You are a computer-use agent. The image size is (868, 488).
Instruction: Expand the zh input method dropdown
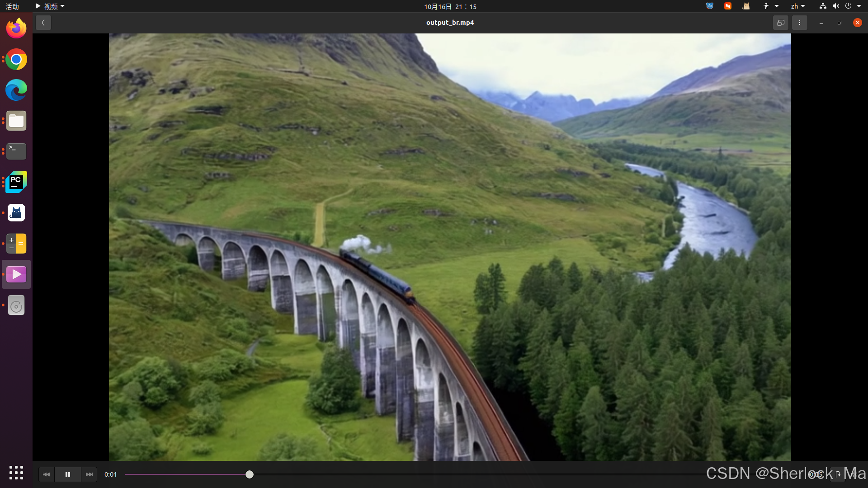pyautogui.click(x=797, y=6)
